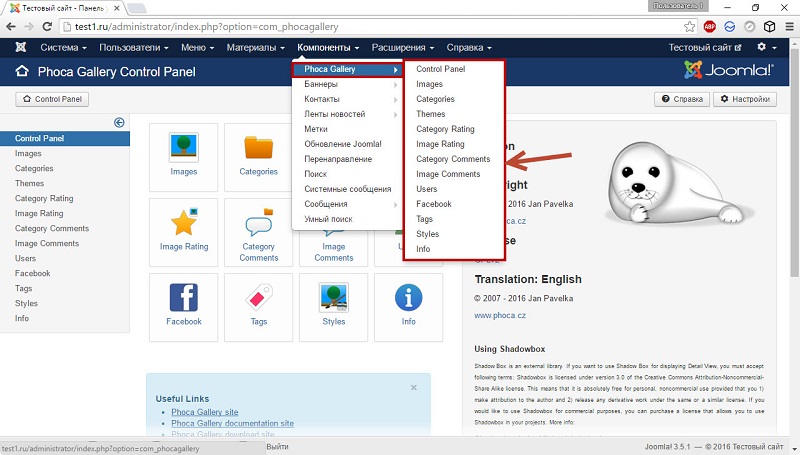The width and height of the screenshot is (800, 455).
Task: Open the Categories folder icon tile
Action: click(258, 157)
